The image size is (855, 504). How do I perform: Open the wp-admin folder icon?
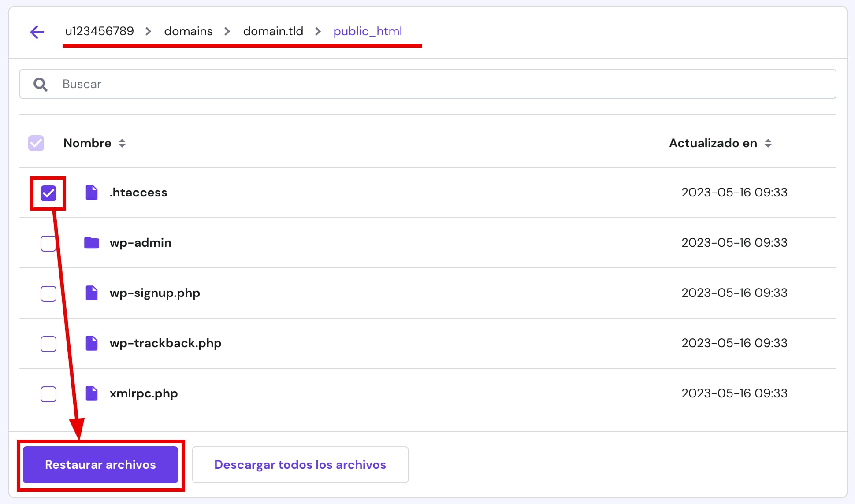(91, 243)
